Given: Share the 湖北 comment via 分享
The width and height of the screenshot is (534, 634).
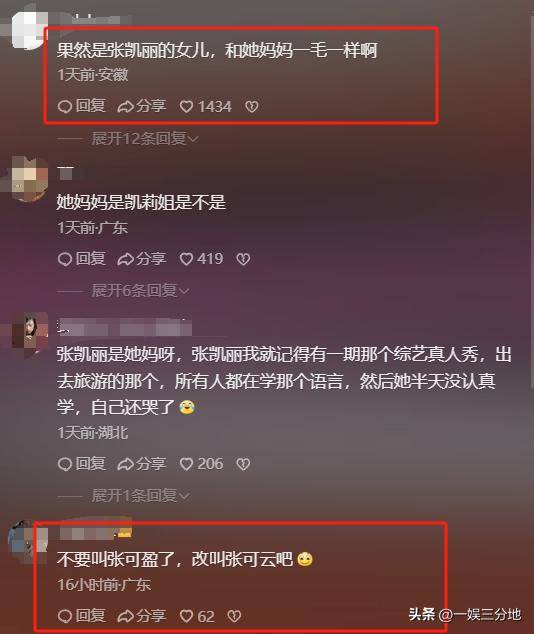Looking at the screenshot, I should click(x=142, y=464).
